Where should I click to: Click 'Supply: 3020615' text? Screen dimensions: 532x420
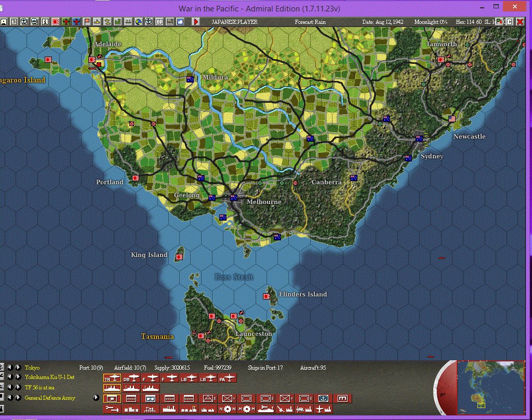click(172, 368)
